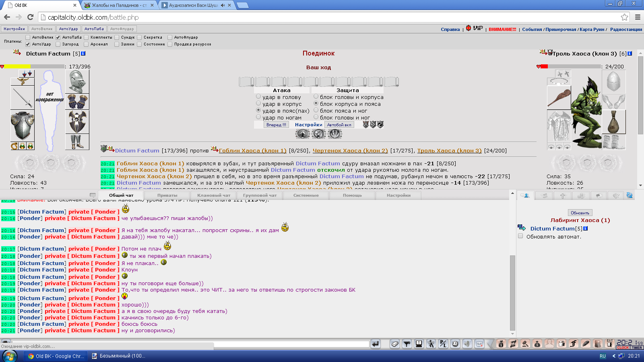Click the running man icon in chat toolbar
This screenshot has height=362, width=644.
pyautogui.click(x=431, y=343)
